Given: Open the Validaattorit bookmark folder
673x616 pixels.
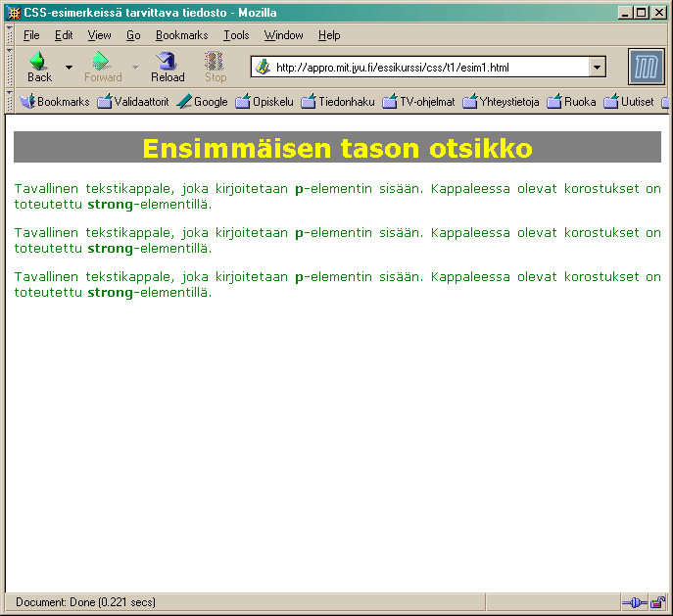Looking at the screenshot, I should tap(133, 102).
